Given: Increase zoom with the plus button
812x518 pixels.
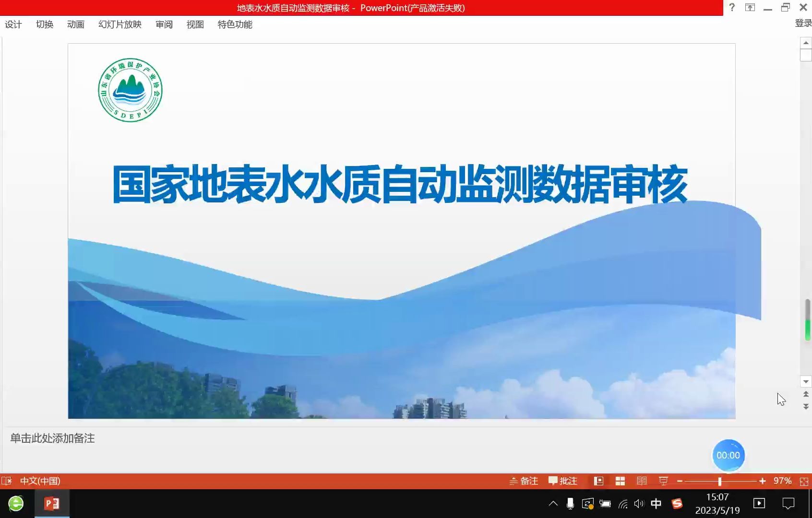Looking at the screenshot, I should tap(763, 481).
